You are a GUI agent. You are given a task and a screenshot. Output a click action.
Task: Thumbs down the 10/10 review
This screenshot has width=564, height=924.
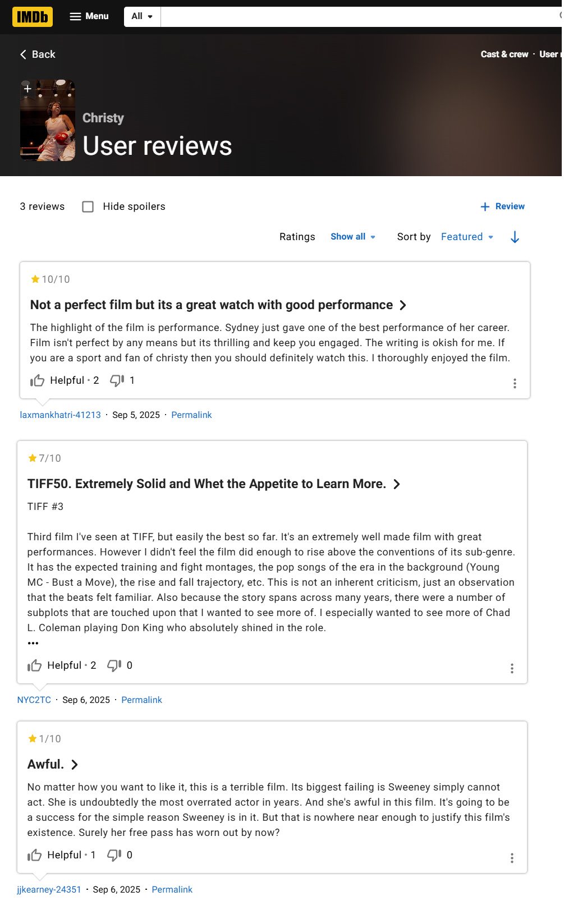point(117,381)
